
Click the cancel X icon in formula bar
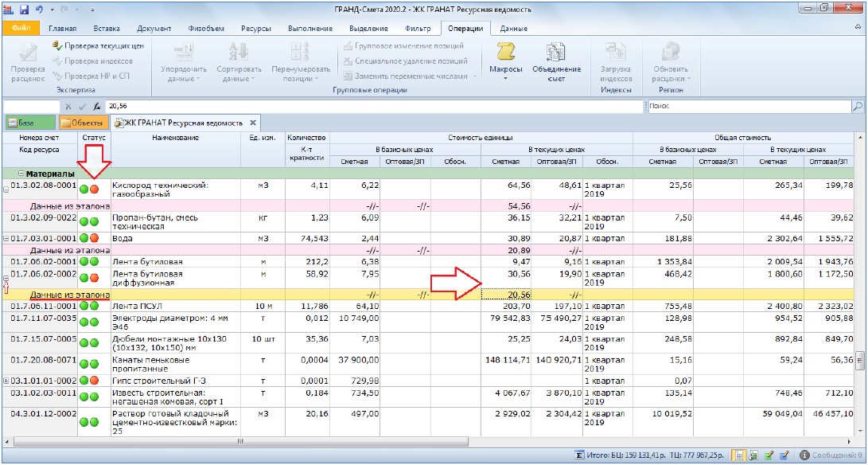click(x=68, y=106)
